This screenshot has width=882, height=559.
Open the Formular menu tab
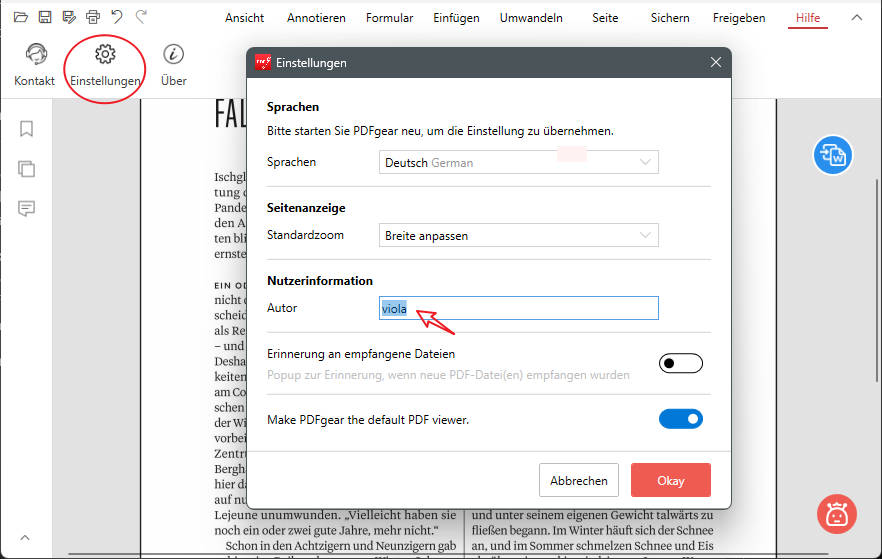pyautogui.click(x=389, y=18)
